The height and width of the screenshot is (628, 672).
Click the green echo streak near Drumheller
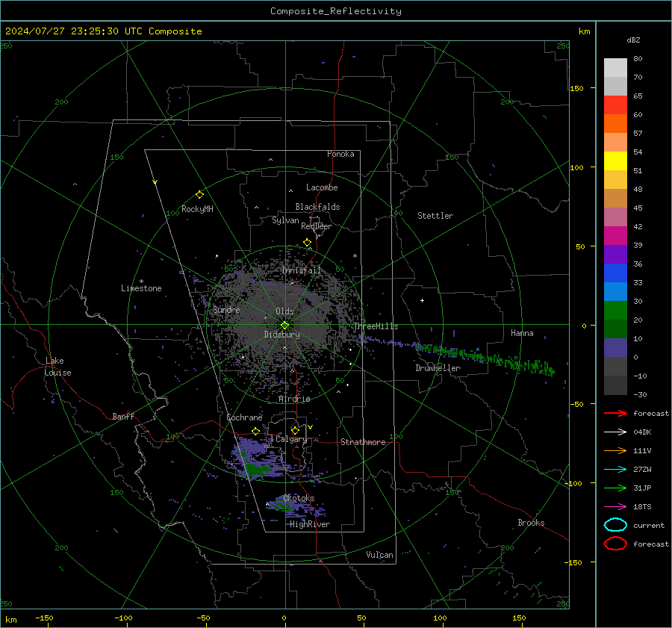tap(485, 358)
